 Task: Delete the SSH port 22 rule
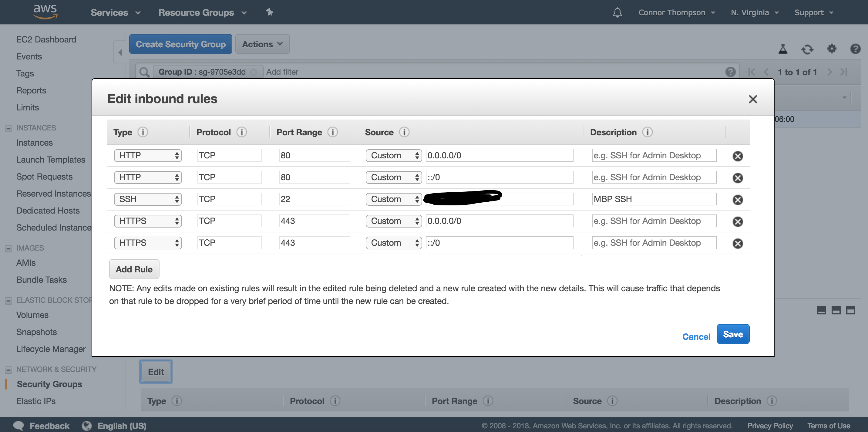click(x=738, y=200)
